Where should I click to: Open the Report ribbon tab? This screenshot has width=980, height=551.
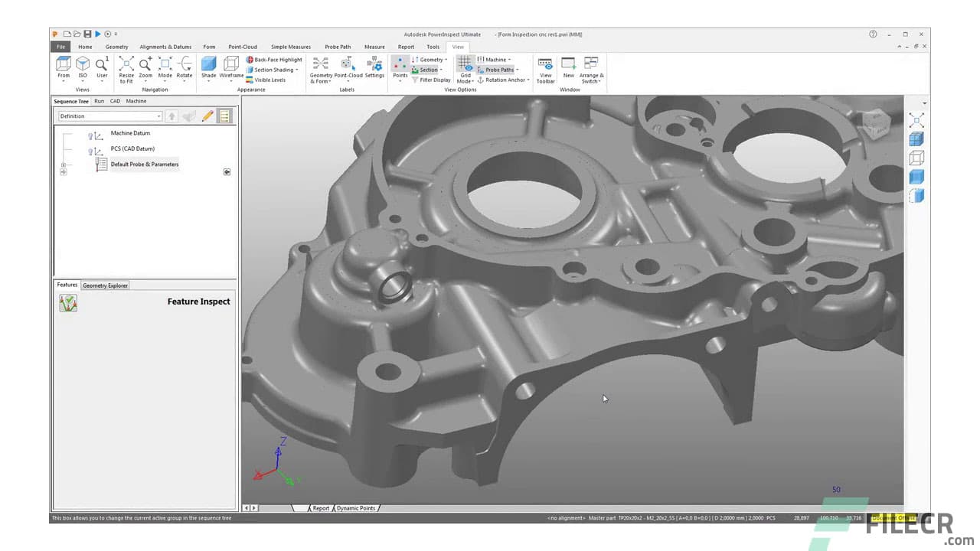click(406, 47)
